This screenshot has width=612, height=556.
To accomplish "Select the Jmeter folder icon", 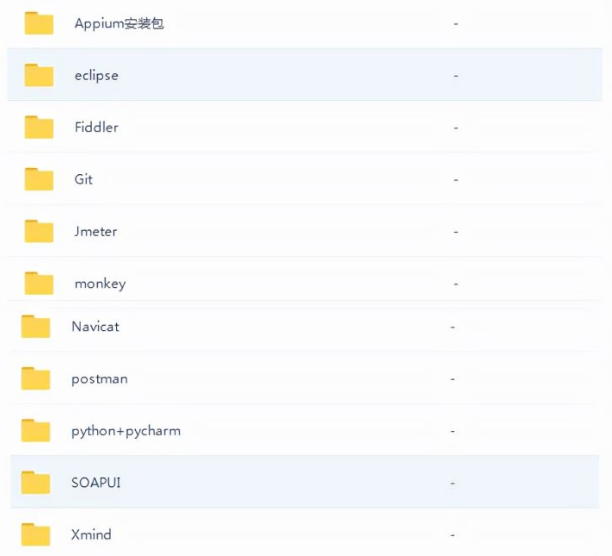I will (39, 231).
